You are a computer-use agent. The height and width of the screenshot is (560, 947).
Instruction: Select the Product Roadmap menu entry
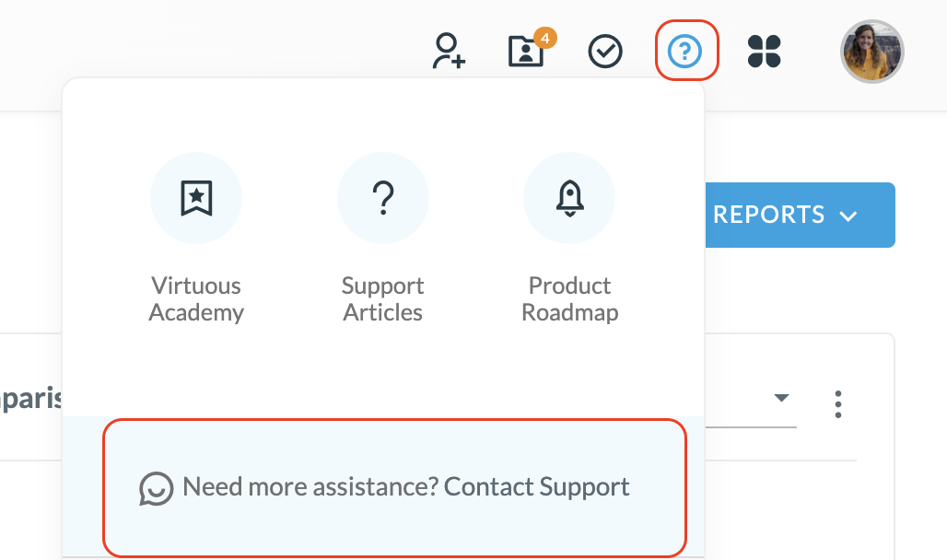[x=569, y=298]
